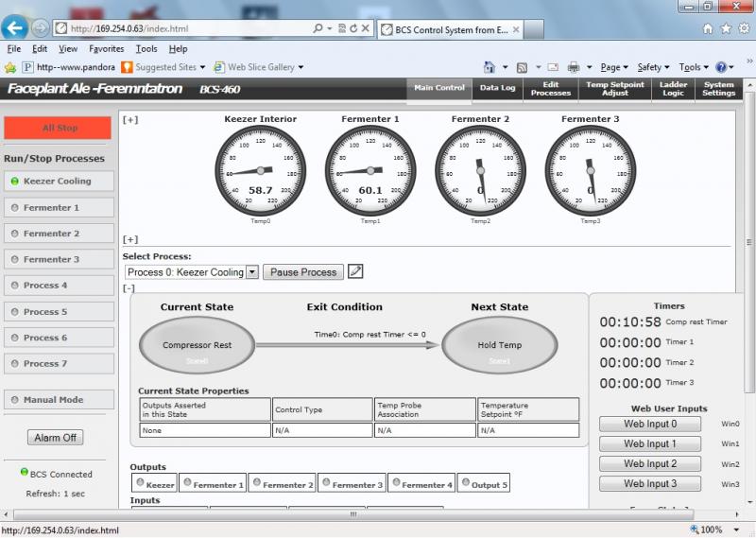Toggle Output 5
This screenshot has height=538, width=756.
click(x=484, y=482)
